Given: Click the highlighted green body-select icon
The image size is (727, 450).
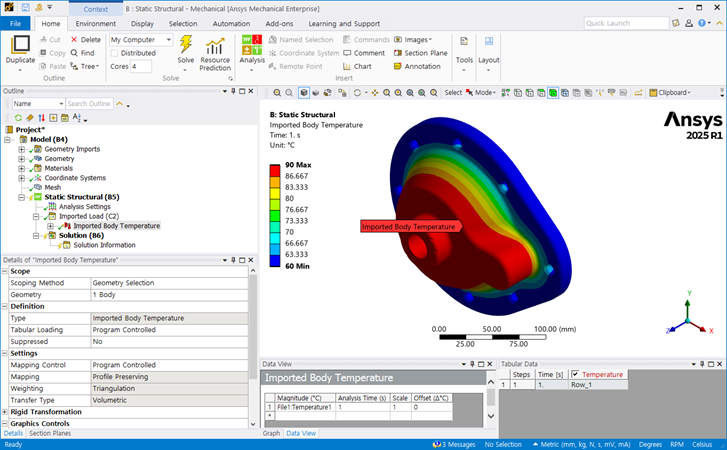Looking at the screenshot, I should 553,93.
